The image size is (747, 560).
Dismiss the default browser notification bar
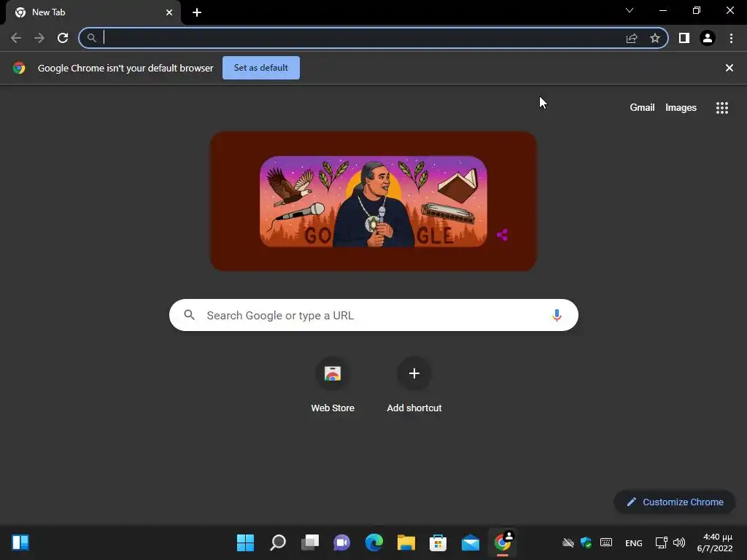[729, 68]
